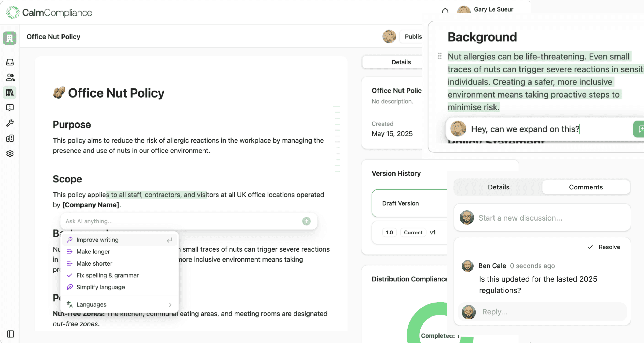Open the Inbox icon in the sidebar
This screenshot has width=644, height=343.
point(10,62)
